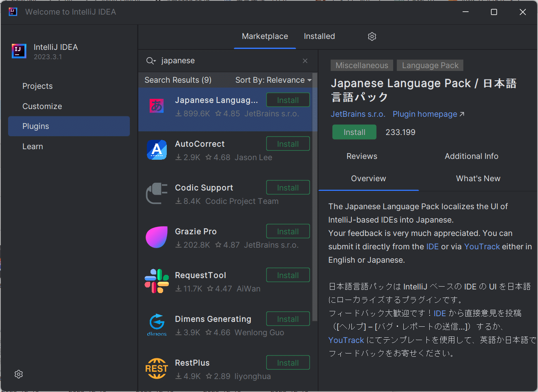Expand search history via magnifier icon

coord(151,61)
